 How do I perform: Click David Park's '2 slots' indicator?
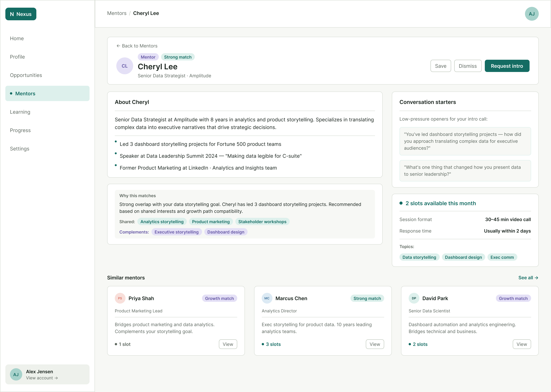(x=418, y=344)
